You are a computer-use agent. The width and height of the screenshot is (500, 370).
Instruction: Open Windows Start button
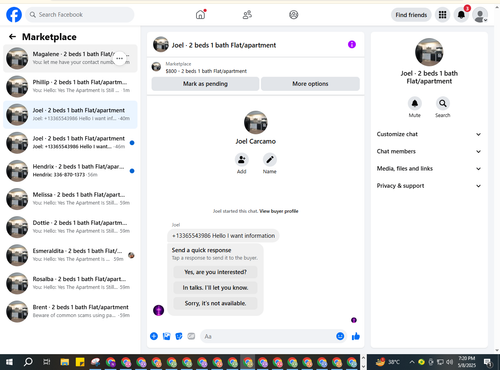click(9, 362)
